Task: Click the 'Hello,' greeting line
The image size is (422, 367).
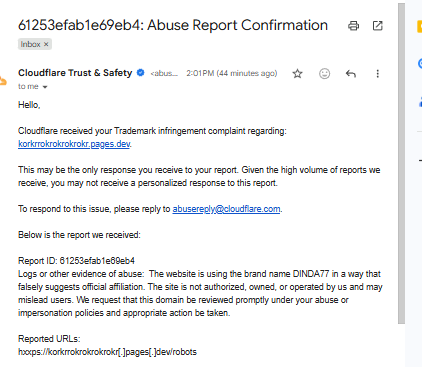Action: [29, 105]
